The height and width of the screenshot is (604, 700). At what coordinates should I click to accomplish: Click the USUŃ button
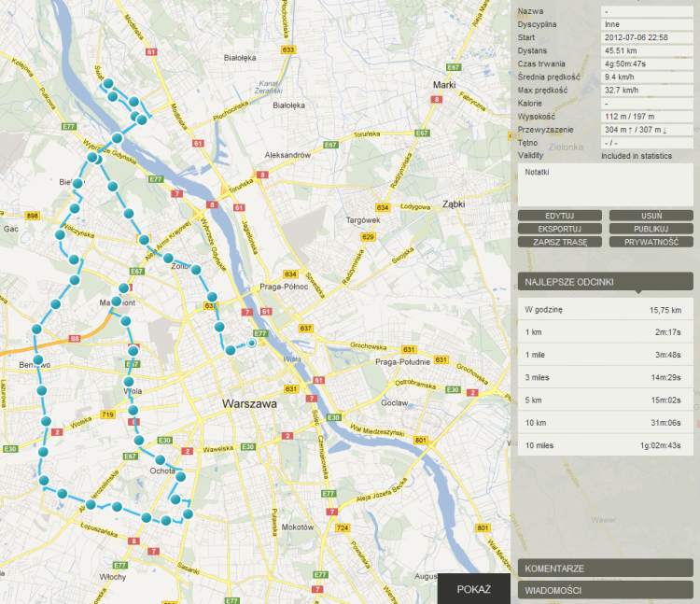click(x=651, y=216)
